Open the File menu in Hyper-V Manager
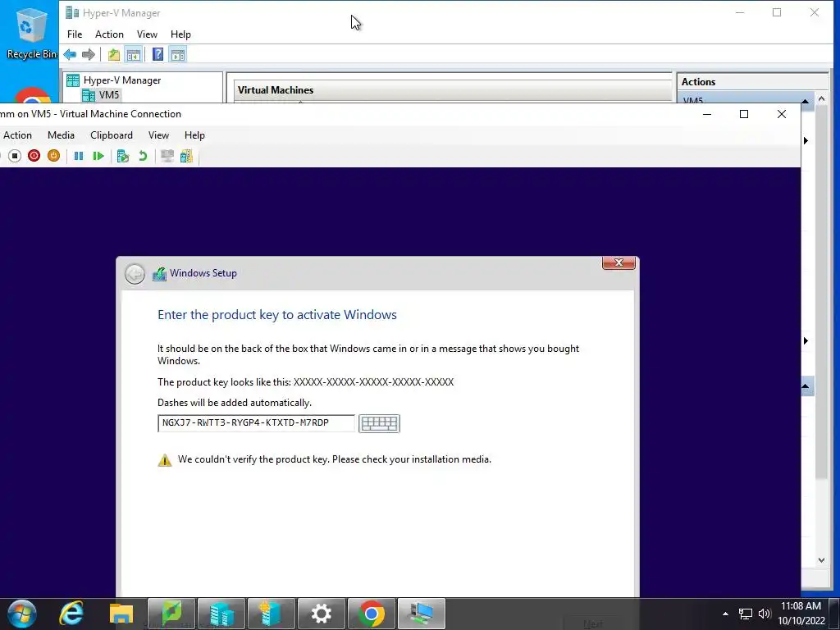This screenshot has height=630, width=840. coord(75,34)
